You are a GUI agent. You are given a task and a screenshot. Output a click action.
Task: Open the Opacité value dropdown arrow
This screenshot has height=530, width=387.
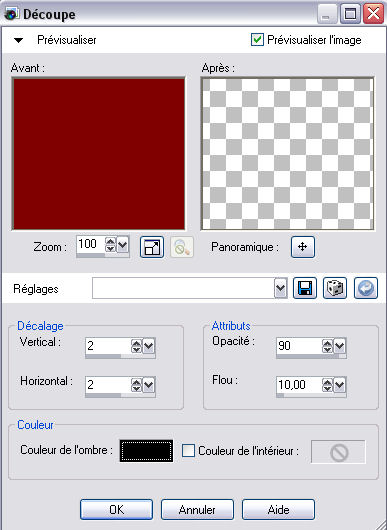pyautogui.click(x=339, y=346)
